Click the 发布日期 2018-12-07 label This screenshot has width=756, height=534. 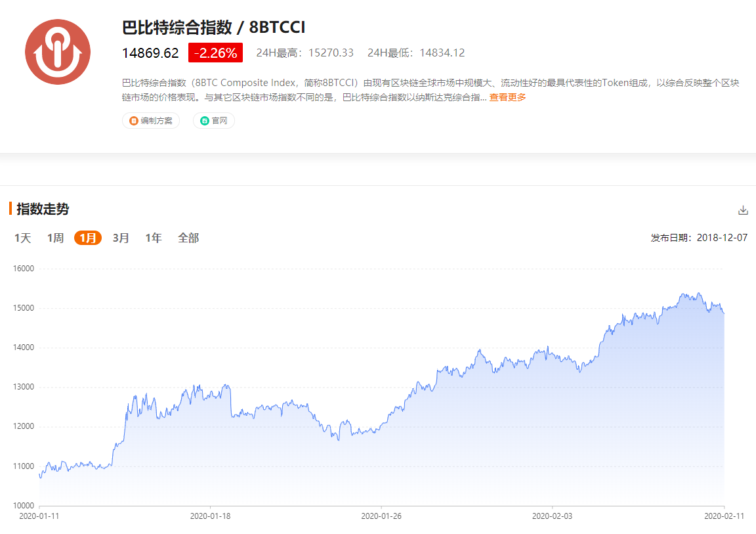[699, 238]
